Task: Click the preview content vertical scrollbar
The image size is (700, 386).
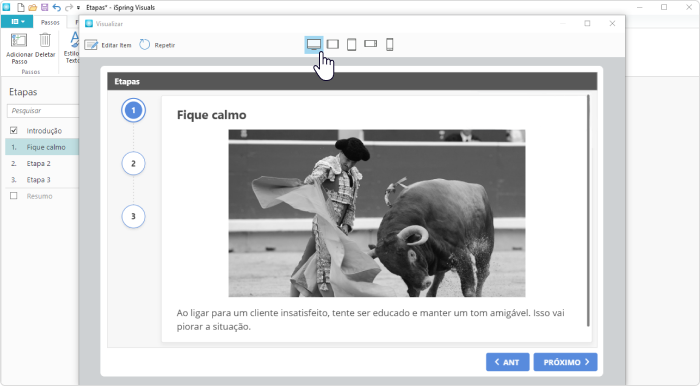Action: click(x=588, y=211)
